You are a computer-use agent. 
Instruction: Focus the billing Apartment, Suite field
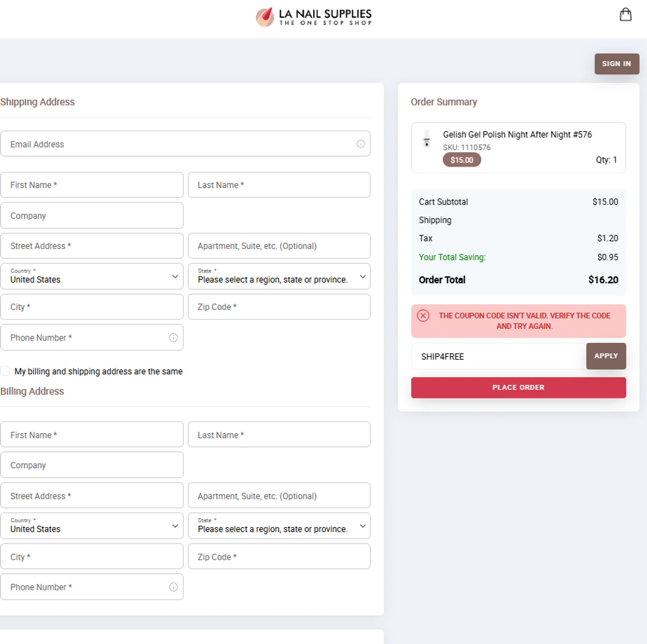[x=279, y=496]
